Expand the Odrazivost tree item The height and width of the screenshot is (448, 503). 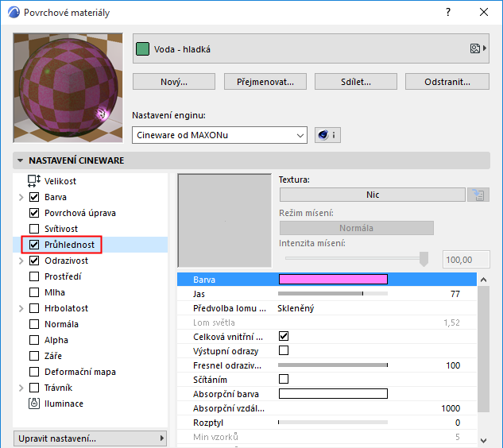coord(21,261)
